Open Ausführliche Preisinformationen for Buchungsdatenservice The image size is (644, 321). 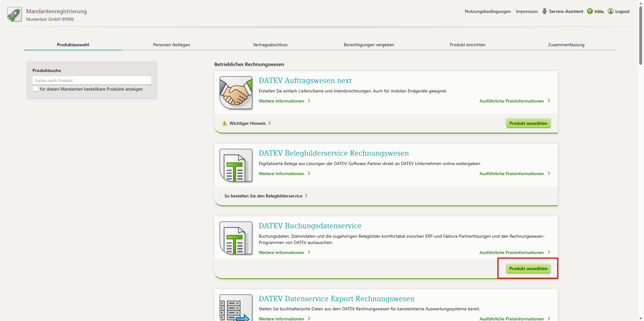point(511,252)
